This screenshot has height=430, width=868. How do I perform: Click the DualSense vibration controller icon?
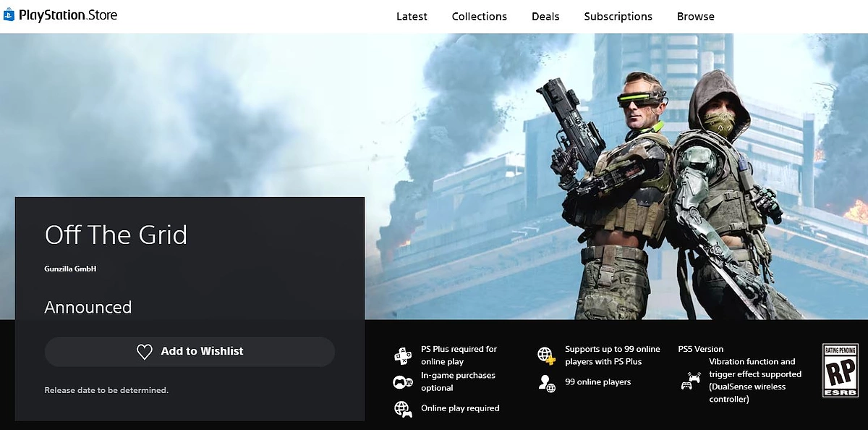691,381
